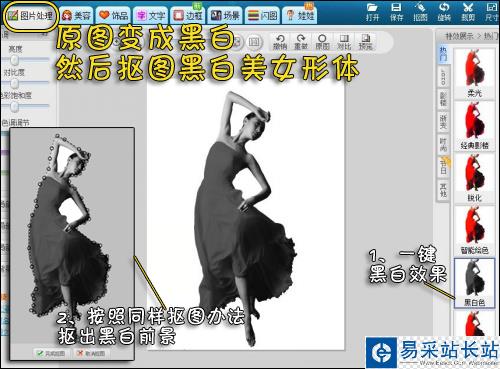
Task: Select the 时尚 effects category tab
Action: click(x=443, y=144)
